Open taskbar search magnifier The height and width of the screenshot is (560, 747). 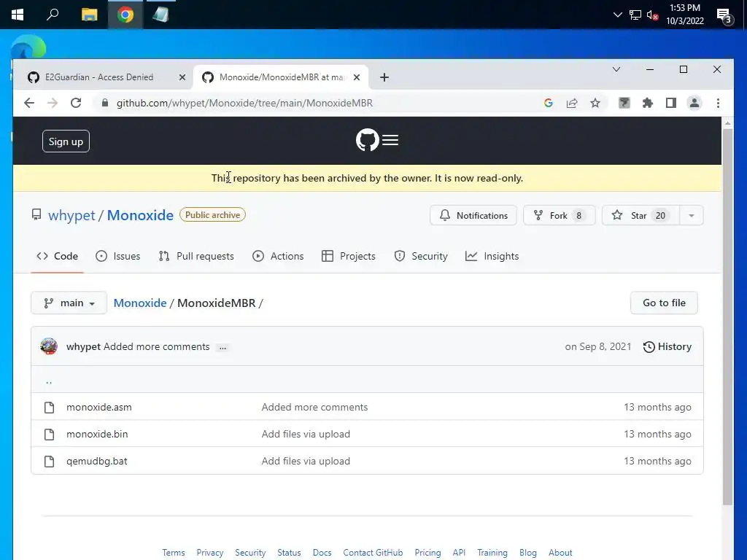pos(53,15)
